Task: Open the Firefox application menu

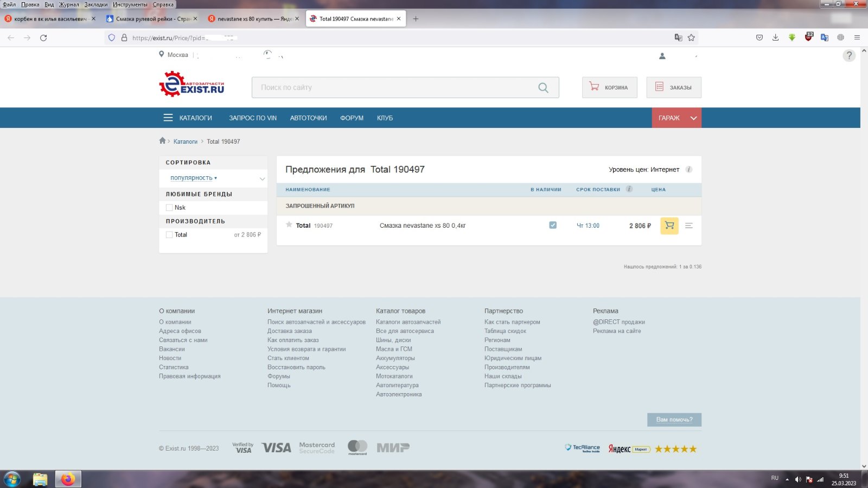Action: coord(857,37)
